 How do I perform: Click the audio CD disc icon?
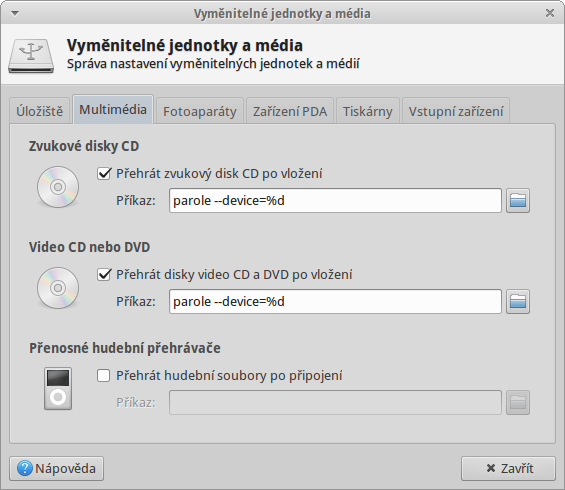(58, 187)
